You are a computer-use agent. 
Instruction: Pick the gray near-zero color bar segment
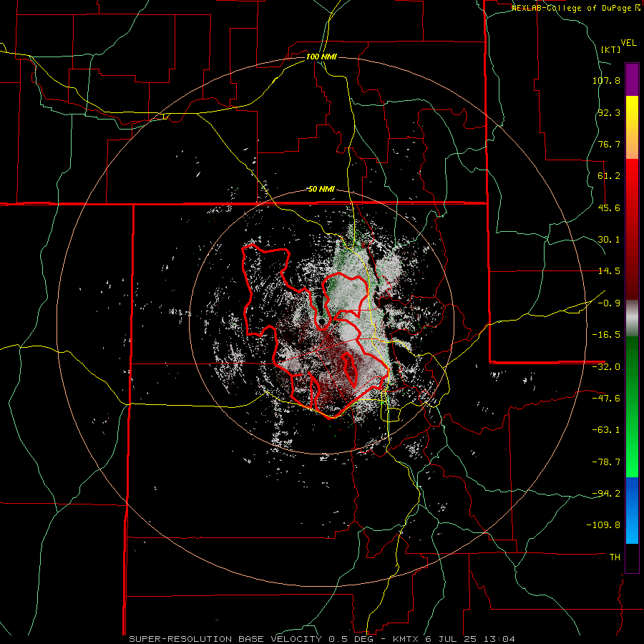click(x=632, y=318)
